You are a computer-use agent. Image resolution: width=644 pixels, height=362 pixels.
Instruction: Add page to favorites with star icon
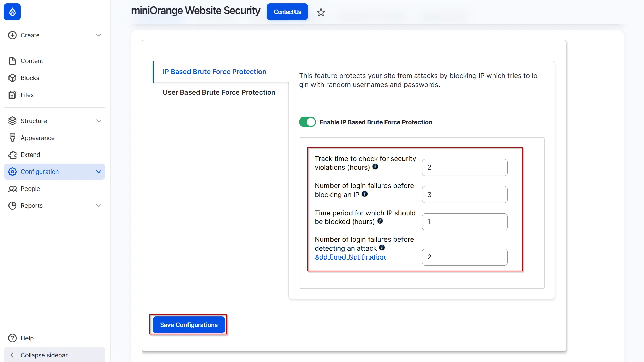(x=321, y=12)
